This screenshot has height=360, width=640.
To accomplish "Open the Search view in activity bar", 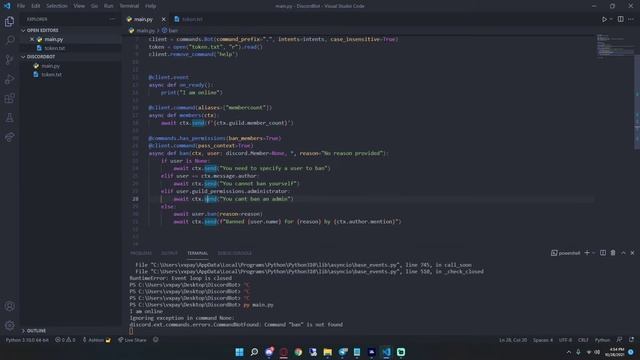I will tap(9, 40).
